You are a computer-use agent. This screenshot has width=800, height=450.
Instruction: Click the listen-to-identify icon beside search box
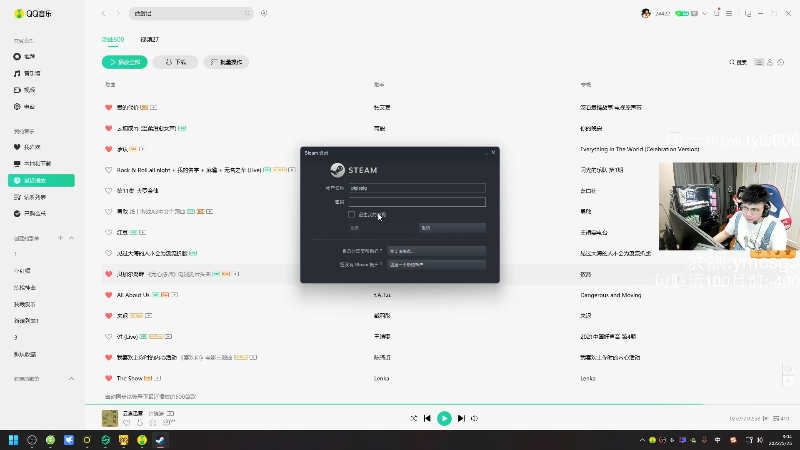pos(264,13)
